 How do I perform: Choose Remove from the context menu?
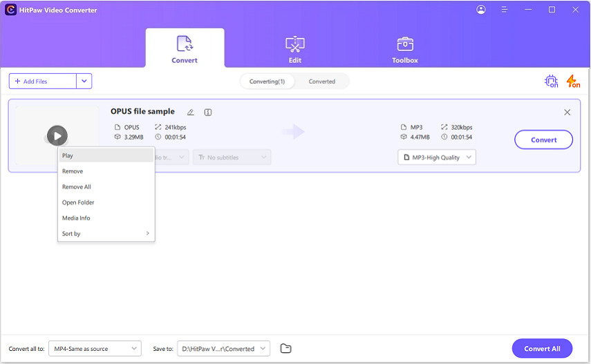[106, 171]
